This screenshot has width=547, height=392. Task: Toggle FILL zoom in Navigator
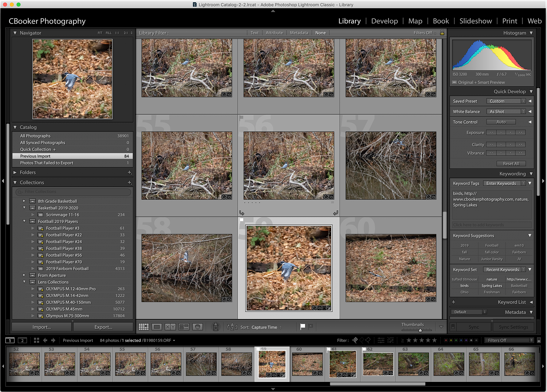click(x=109, y=33)
